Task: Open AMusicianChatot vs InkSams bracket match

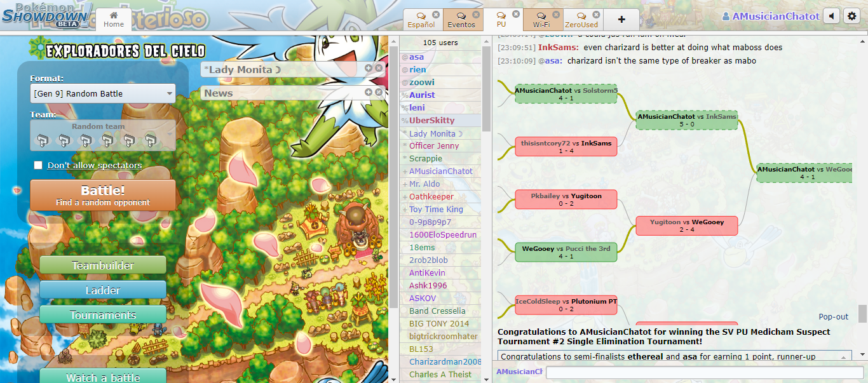Action: [687, 120]
